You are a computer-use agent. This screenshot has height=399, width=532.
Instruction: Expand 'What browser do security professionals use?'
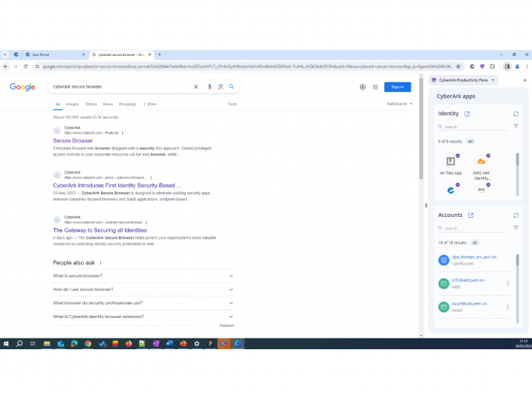coord(143,303)
